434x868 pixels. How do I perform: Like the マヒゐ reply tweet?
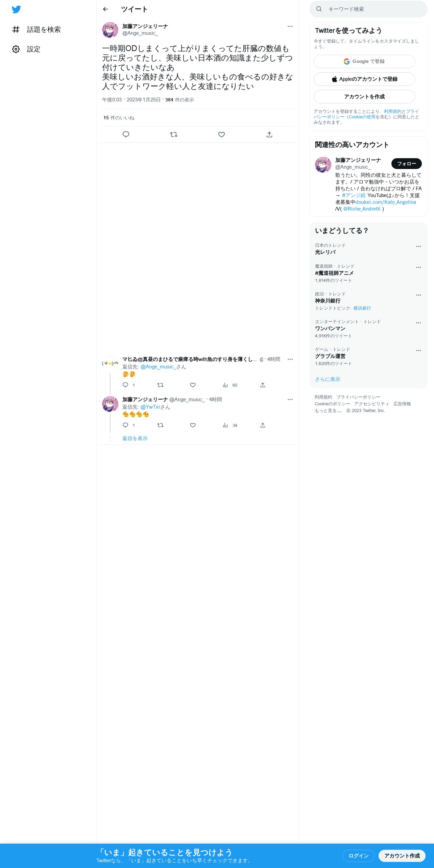click(x=193, y=385)
